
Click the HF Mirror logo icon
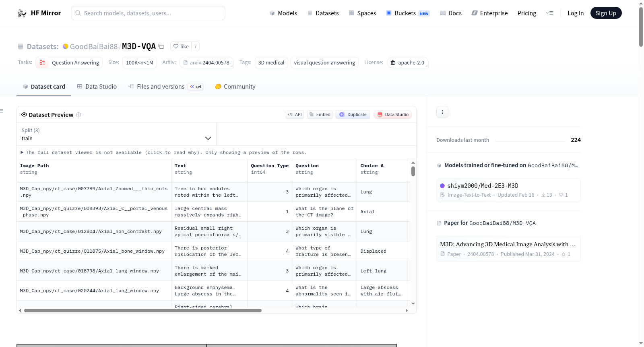tap(22, 13)
